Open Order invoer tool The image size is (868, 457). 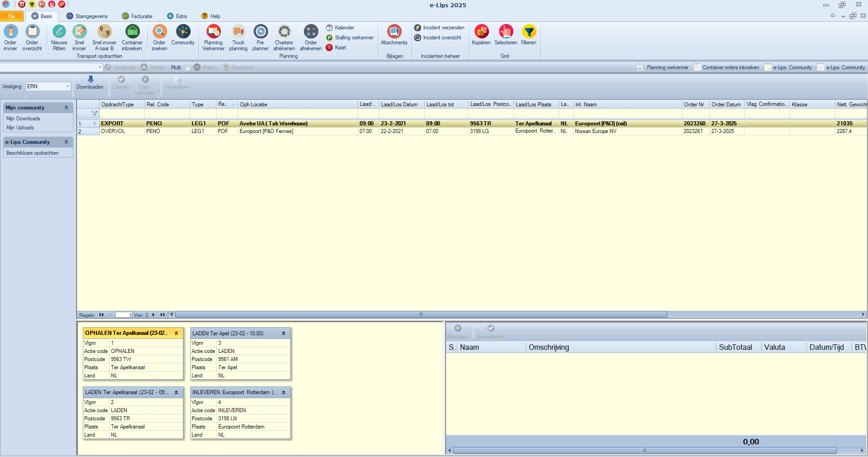click(10, 38)
